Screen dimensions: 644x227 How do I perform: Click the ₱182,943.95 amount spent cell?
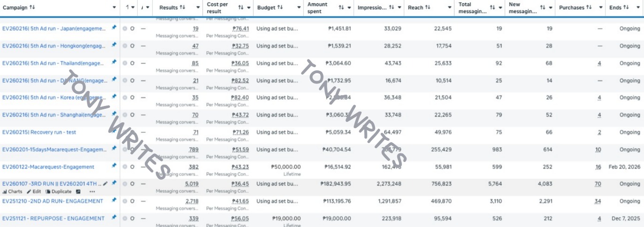coord(335,184)
